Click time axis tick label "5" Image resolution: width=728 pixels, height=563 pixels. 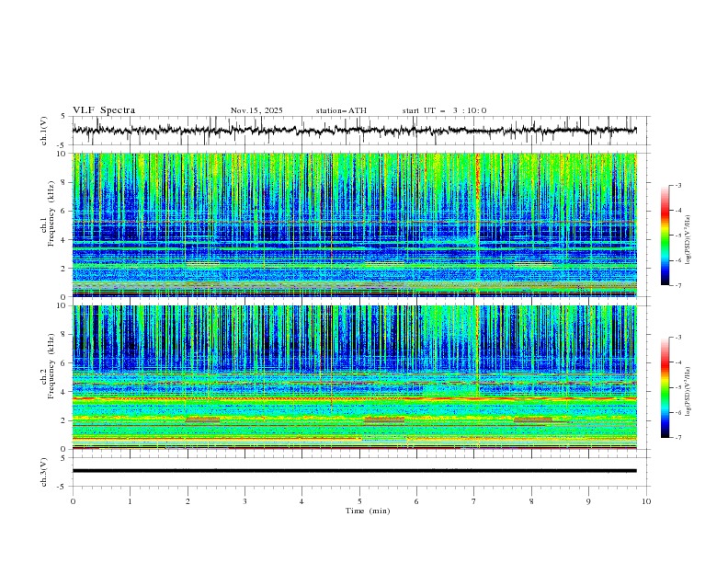point(359,501)
